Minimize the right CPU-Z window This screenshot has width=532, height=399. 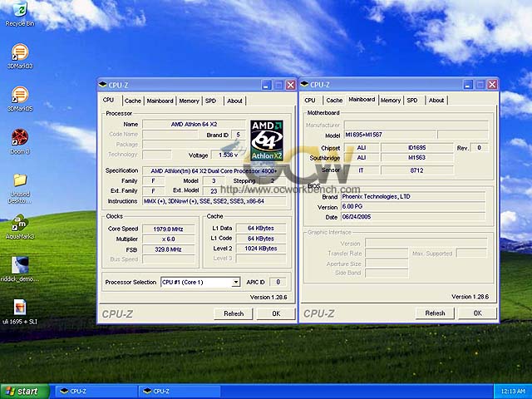click(468, 84)
